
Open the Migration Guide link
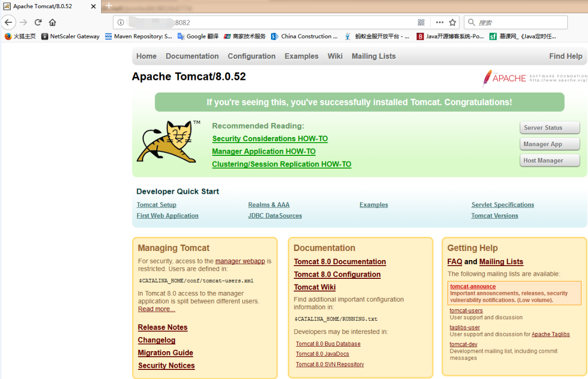click(x=165, y=353)
